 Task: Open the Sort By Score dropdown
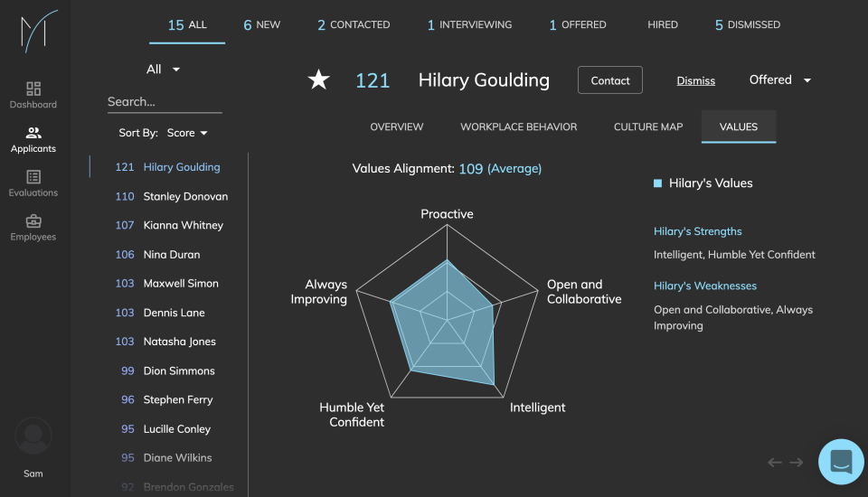(x=187, y=133)
